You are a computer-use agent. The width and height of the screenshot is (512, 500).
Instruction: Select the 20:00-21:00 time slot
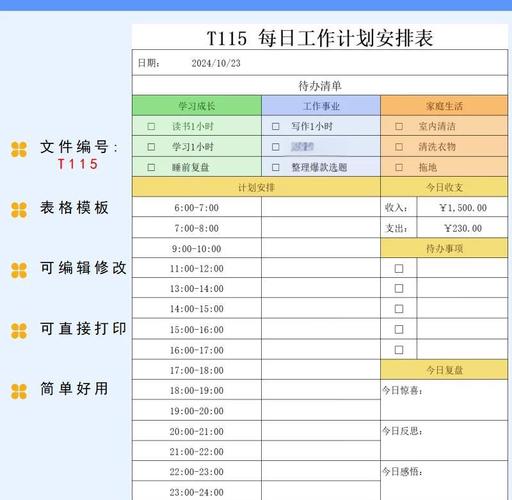[x=197, y=431]
